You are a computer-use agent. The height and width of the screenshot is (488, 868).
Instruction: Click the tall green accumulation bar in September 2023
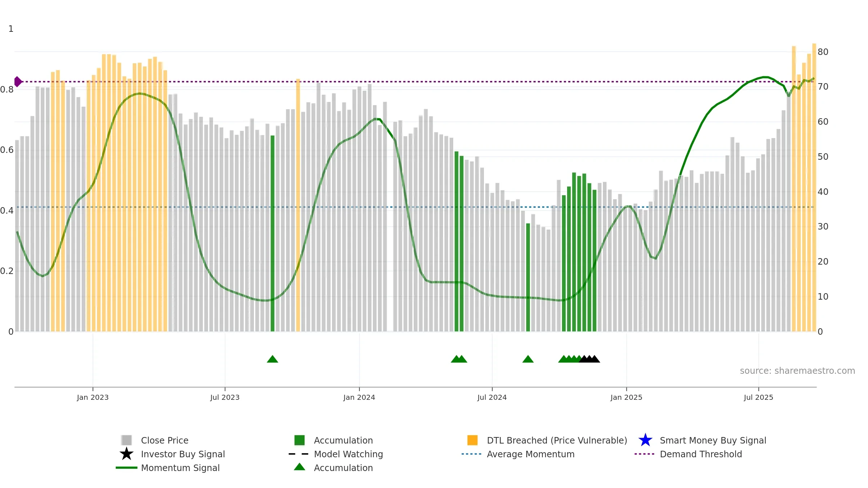[x=273, y=234]
